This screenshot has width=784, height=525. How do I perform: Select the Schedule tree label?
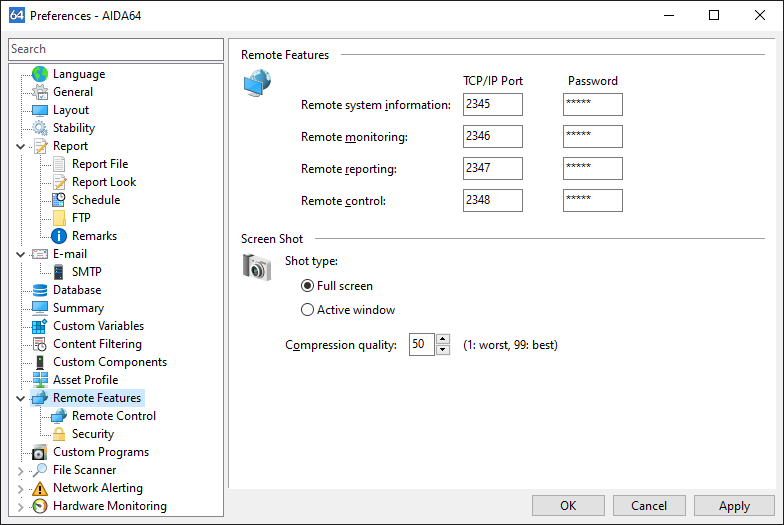pyautogui.click(x=96, y=200)
